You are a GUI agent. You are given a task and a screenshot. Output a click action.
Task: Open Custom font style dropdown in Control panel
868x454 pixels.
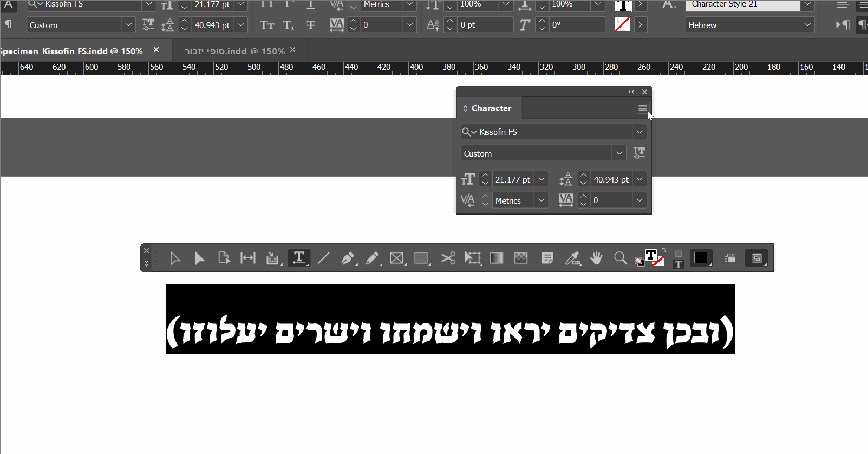(128, 25)
